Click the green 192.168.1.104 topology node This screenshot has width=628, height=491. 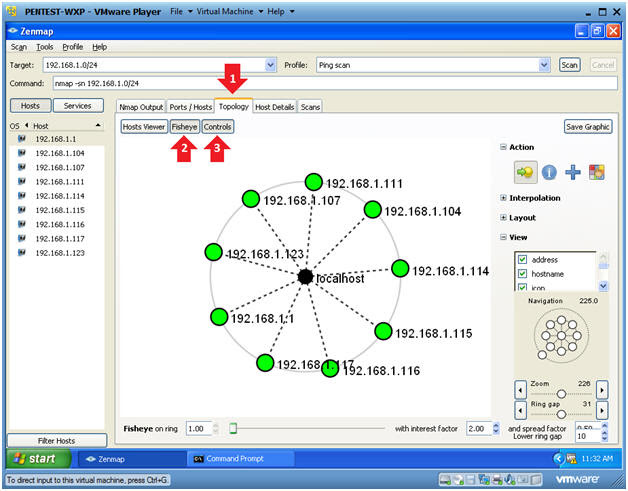coord(372,210)
